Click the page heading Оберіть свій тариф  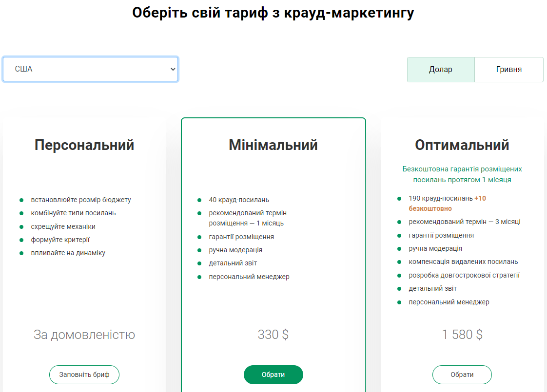273,13
